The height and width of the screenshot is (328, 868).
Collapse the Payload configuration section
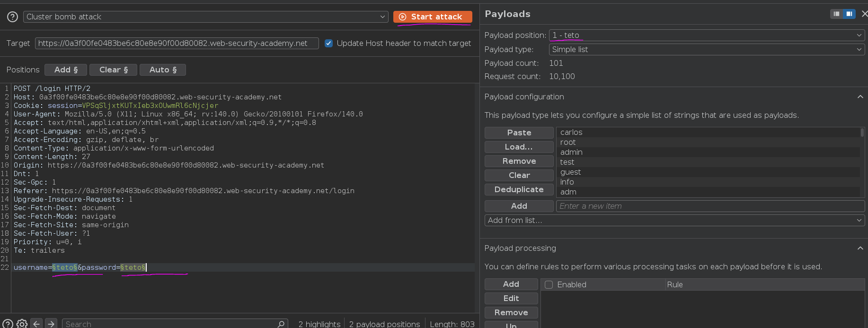point(860,97)
